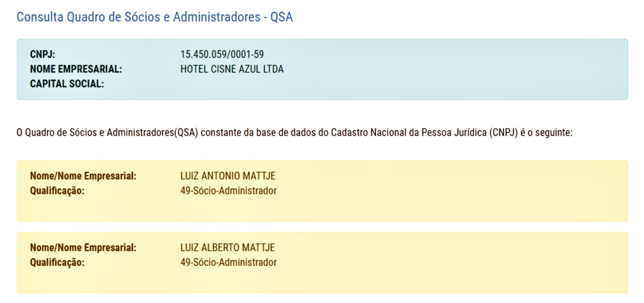644x303 pixels.
Task: Click first partner's Qualificação label
Action: (57, 191)
